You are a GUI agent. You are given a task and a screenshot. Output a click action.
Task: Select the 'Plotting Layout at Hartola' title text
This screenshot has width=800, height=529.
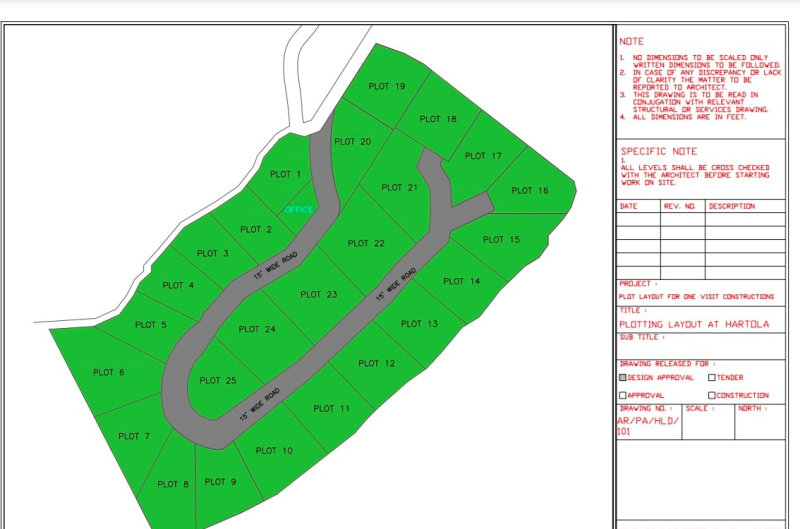679,324
